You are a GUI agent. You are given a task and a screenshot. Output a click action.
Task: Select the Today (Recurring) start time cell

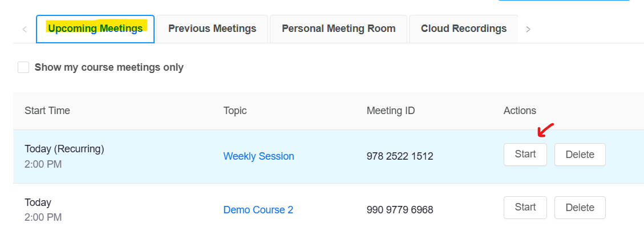click(x=64, y=149)
